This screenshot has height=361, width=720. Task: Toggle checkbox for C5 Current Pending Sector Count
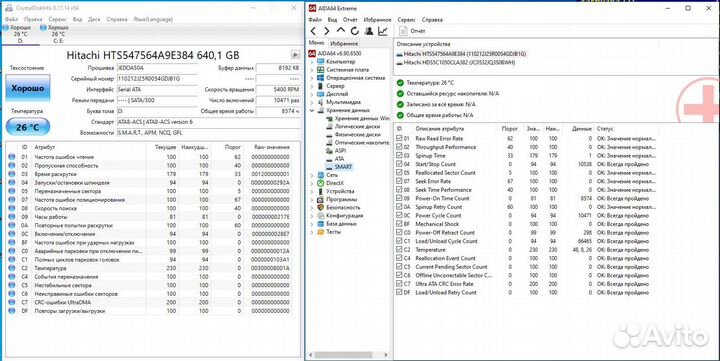point(399,267)
